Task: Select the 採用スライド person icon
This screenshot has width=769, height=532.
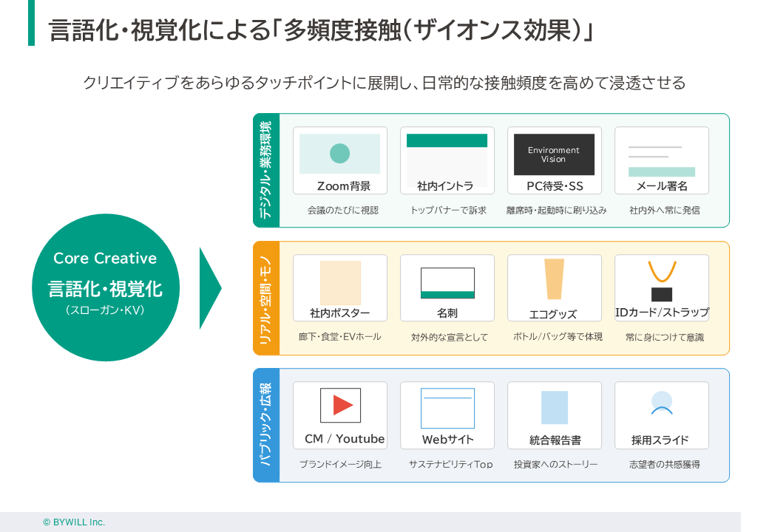Action: point(661,403)
